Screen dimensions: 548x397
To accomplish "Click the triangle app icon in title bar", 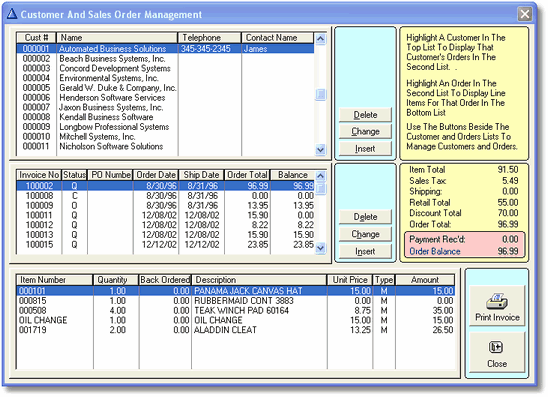I will (12, 14).
